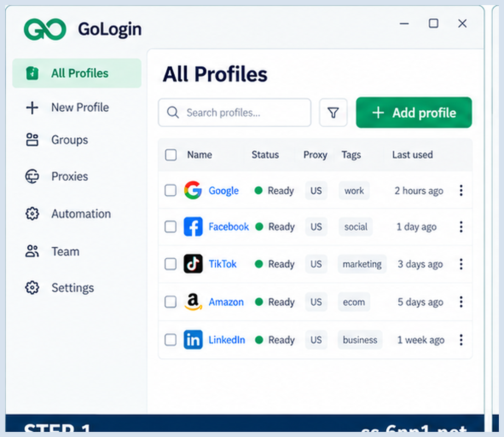Click the Add profile button
This screenshot has width=504, height=437.
pos(414,112)
